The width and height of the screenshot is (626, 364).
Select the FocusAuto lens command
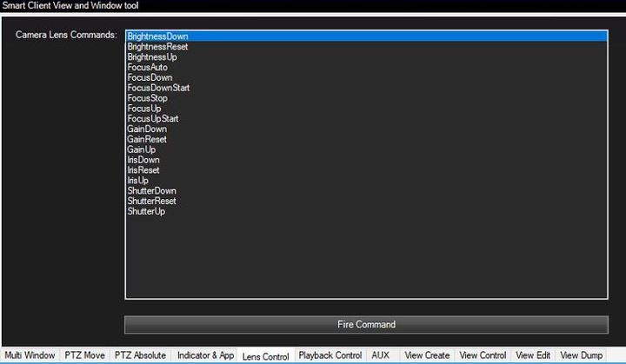pyautogui.click(x=148, y=67)
